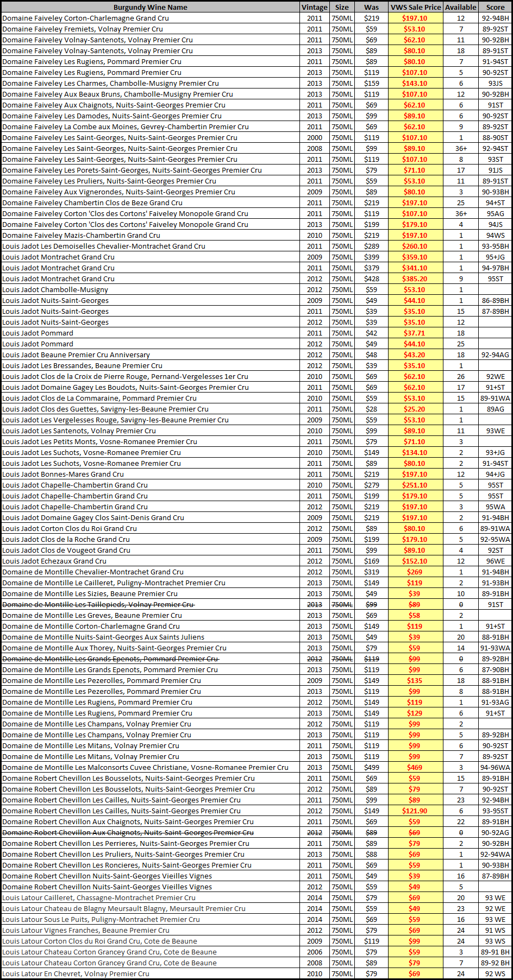Image resolution: width=513 pixels, height=980 pixels.
Task: Click the Available column header
Action: pyautogui.click(x=461, y=8)
